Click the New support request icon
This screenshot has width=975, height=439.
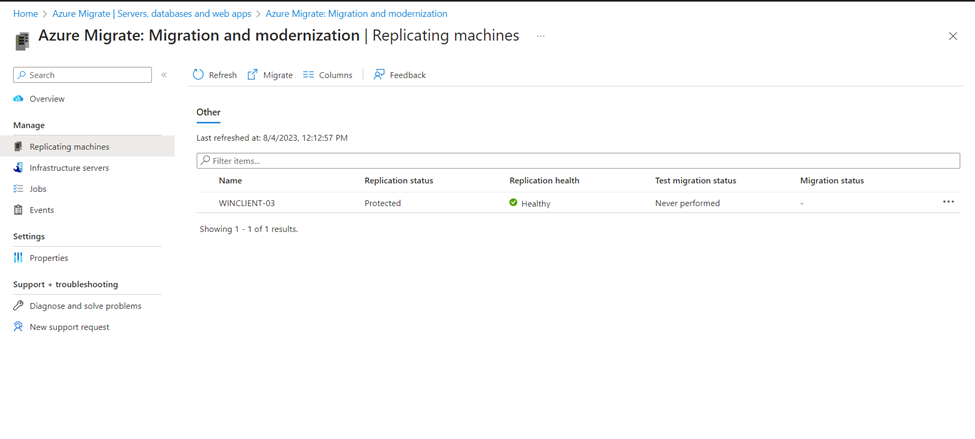19,327
